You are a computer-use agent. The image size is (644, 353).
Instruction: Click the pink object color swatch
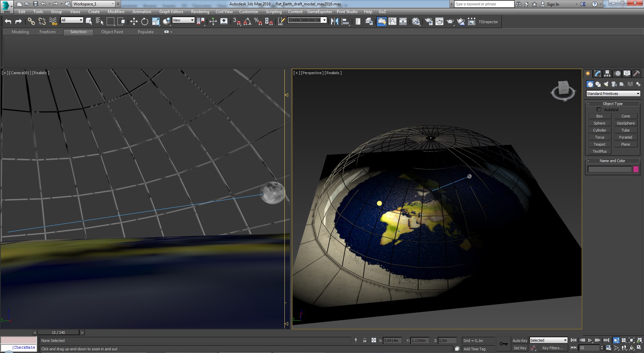coord(636,169)
